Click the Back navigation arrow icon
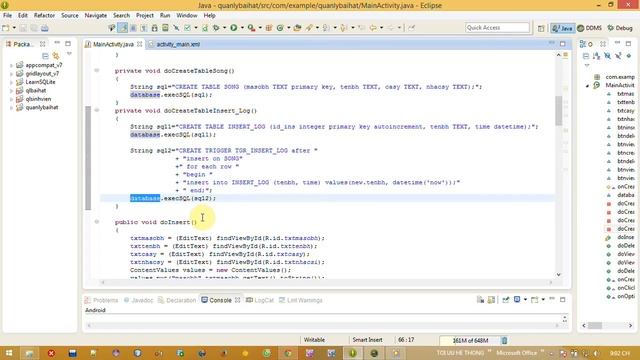 click(373, 28)
